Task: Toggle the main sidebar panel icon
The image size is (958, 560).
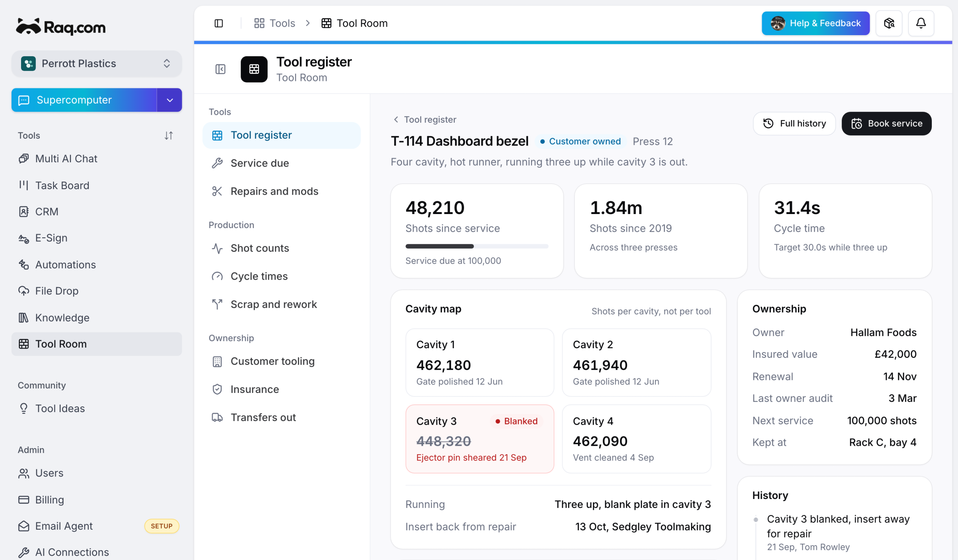Action: tap(218, 23)
